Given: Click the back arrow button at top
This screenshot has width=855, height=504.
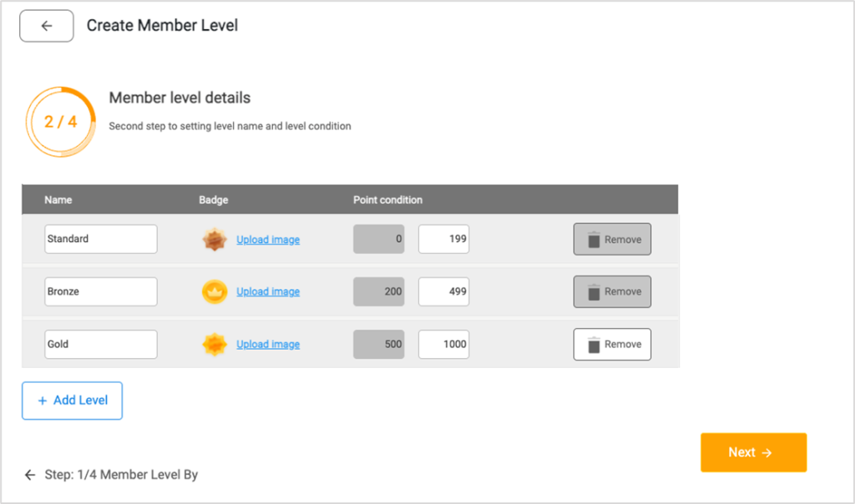Looking at the screenshot, I should tap(47, 26).
